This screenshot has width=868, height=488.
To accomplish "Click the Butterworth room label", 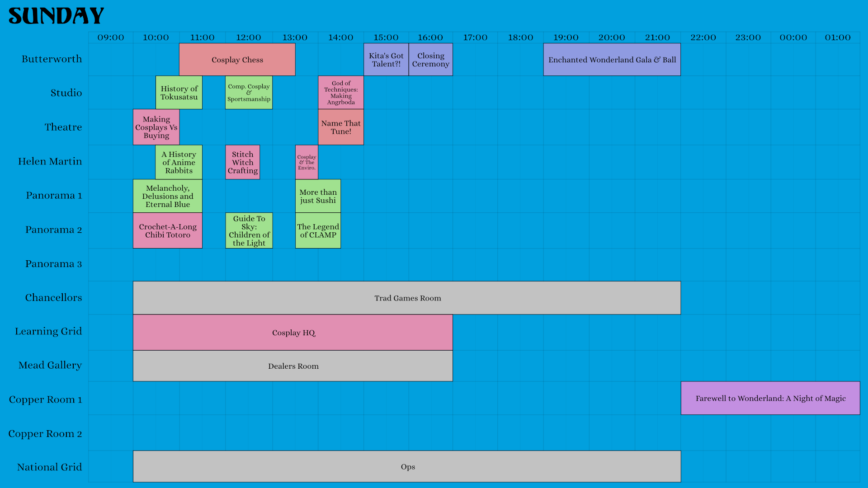I will [x=52, y=59].
